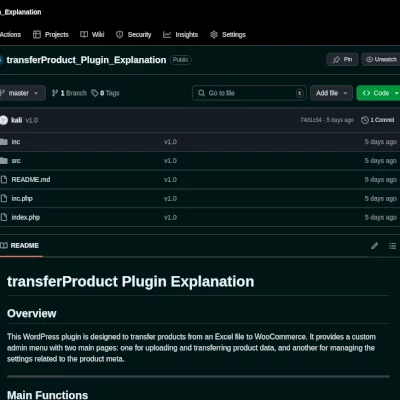
Task: Click the Main Functions heading
Action: (x=47, y=395)
